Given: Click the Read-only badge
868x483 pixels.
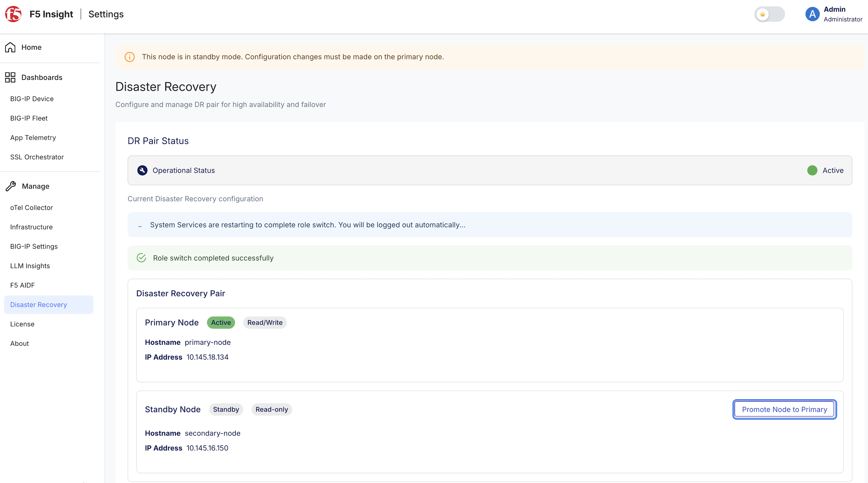Looking at the screenshot, I should (272, 409).
